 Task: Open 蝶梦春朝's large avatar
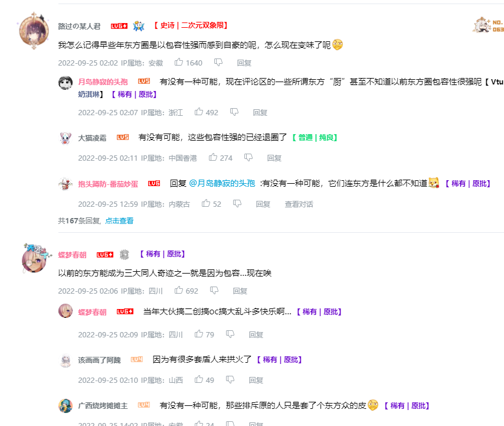click(x=34, y=258)
